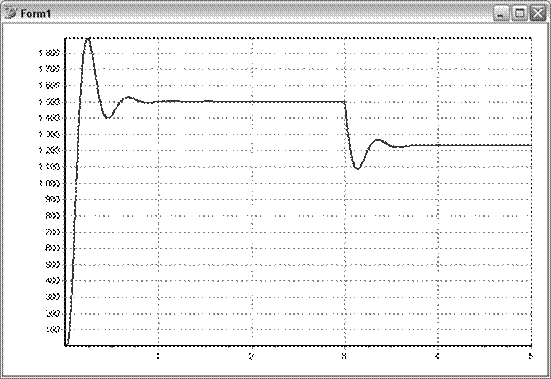Screen dimensions: 551x379
Task: Click the x-axis label 2
Action: [x=251, y=356]
